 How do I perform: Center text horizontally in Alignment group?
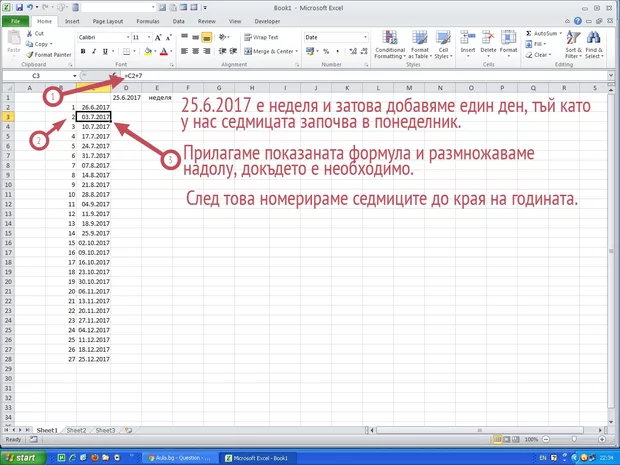point(195,51)
